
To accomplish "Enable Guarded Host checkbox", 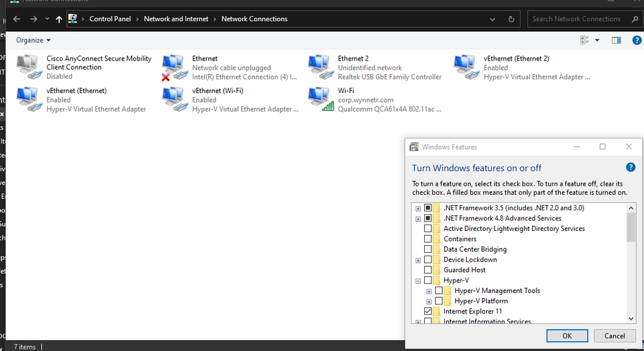I will [427, 270].
